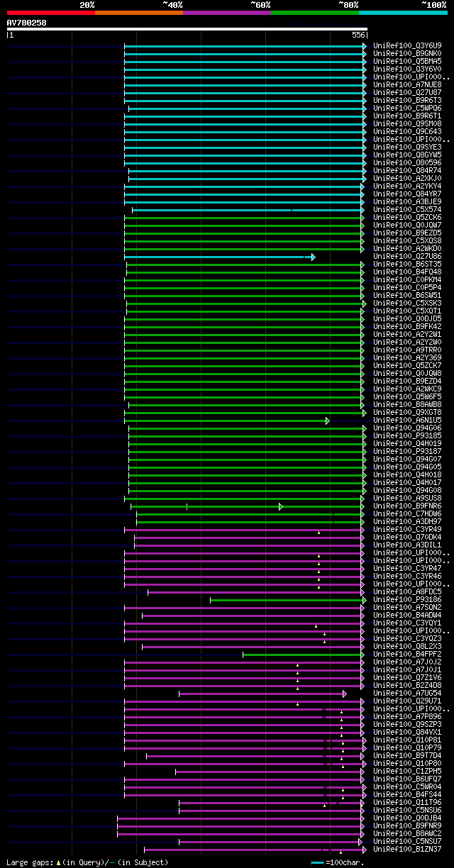Click label UniRef100_C5XSK3
This screenshot has width=454, height=868.
408,303
